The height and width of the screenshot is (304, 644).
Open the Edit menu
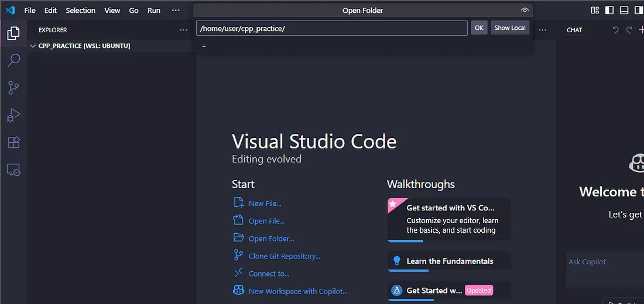tap(50, 11)
